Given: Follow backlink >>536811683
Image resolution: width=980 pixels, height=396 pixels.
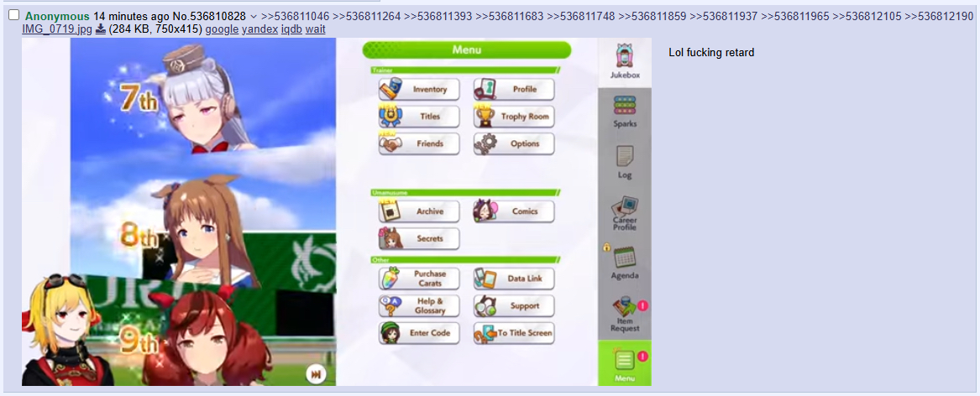Looking at the screenshot, I should point(509,16).
